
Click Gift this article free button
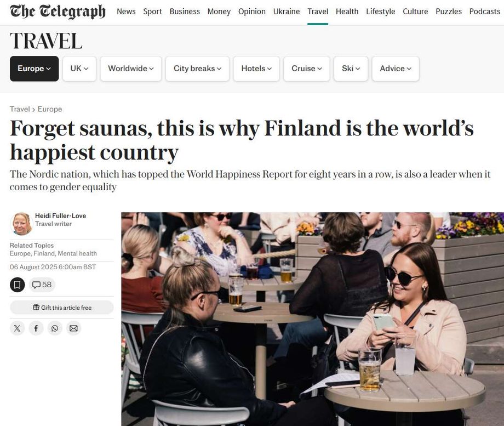(x=62, y=308)
